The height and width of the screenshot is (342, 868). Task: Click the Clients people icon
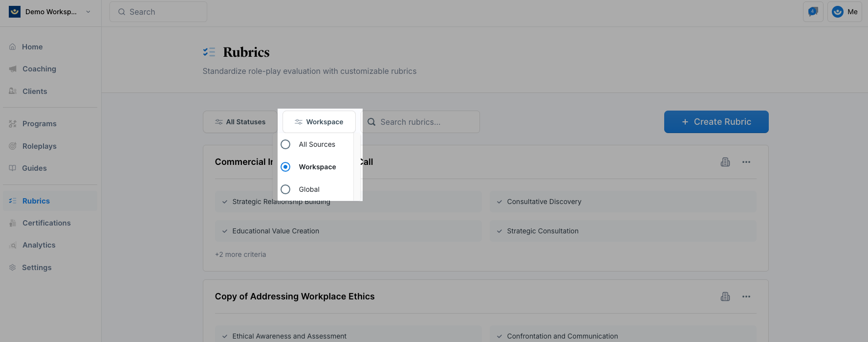[13, 91]
